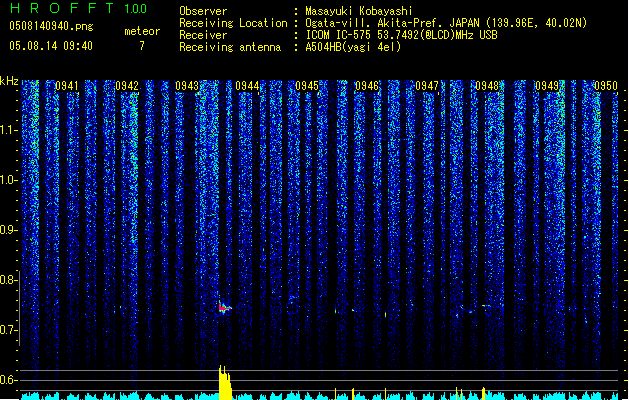Click the kHz axis unit label

click(9, 81)
